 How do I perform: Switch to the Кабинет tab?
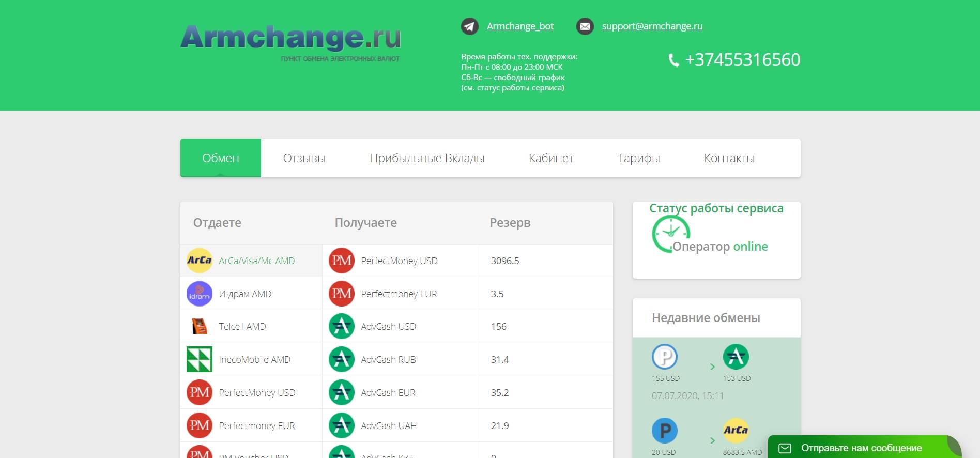(x=551, y=158)
